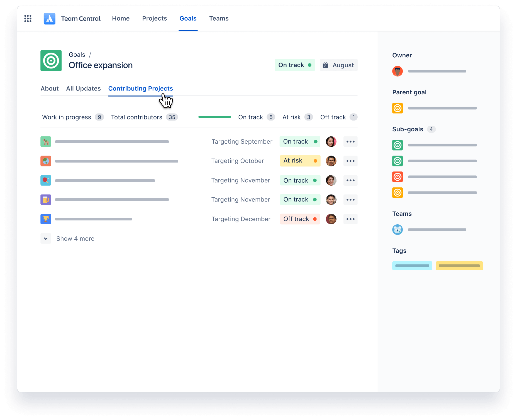The height and width of the screenshot is (420, 517).
Task: Click the green Office expansion goal icon
Action: pos(51,61)
